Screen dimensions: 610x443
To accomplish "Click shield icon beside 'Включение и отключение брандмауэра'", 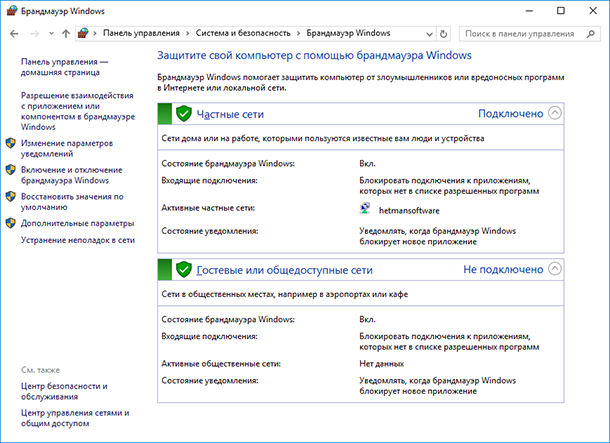I will [x=11, y=170].
